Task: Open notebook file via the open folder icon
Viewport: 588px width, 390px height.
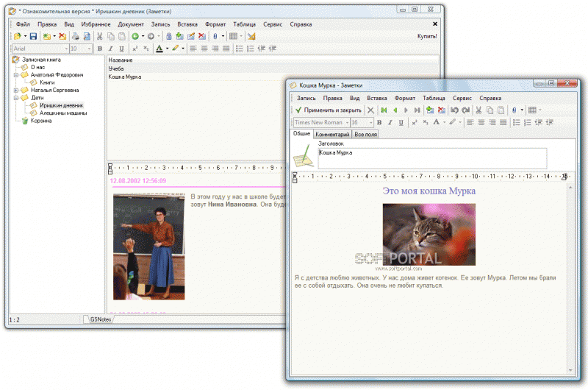Action: 17,36
